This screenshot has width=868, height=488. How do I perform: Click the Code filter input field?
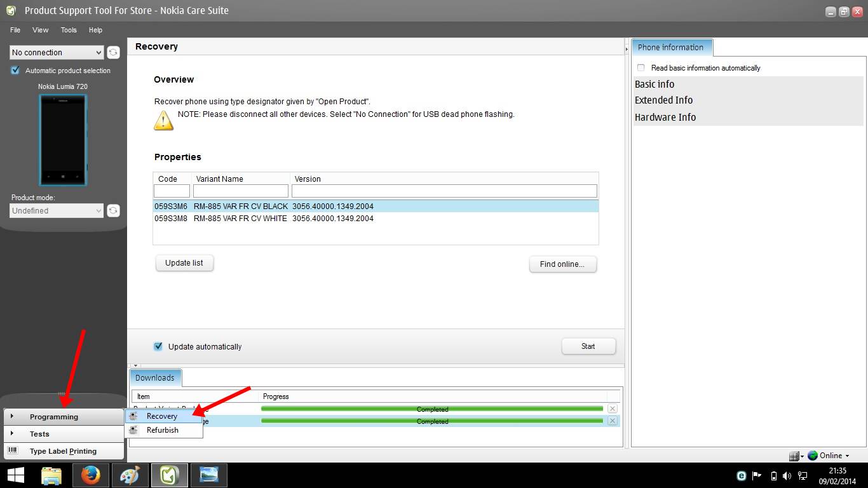(x=172, y=191)
